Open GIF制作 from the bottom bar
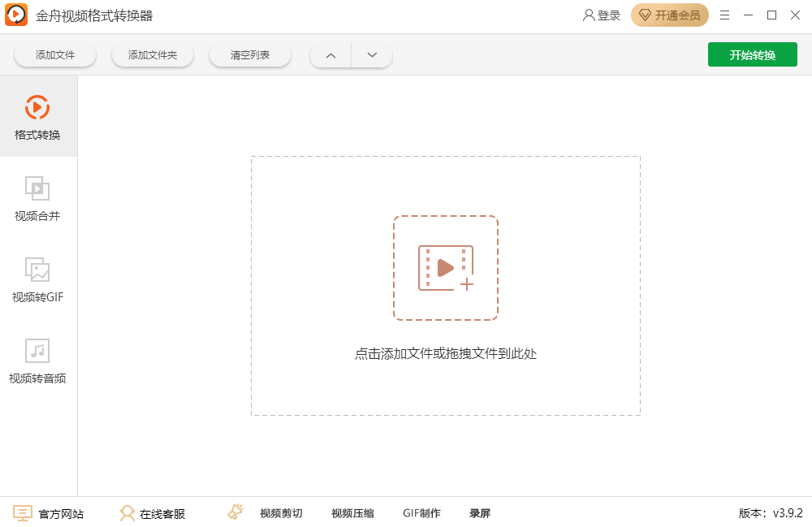 [421, 513]
